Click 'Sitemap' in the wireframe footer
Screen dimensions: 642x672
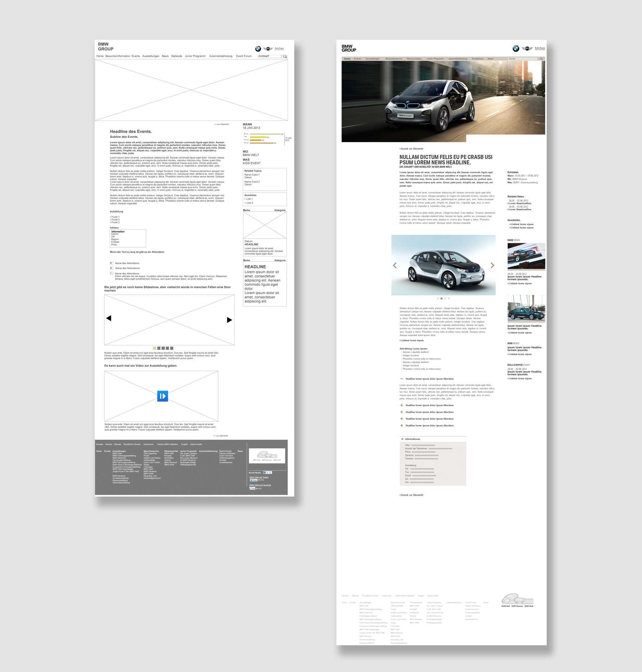coord(117,444)
